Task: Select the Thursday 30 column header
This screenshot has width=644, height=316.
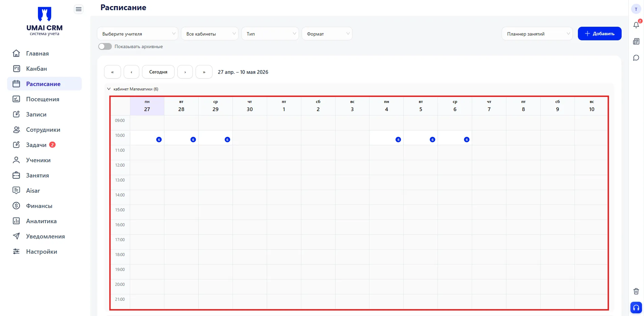Action: [250, 106]
